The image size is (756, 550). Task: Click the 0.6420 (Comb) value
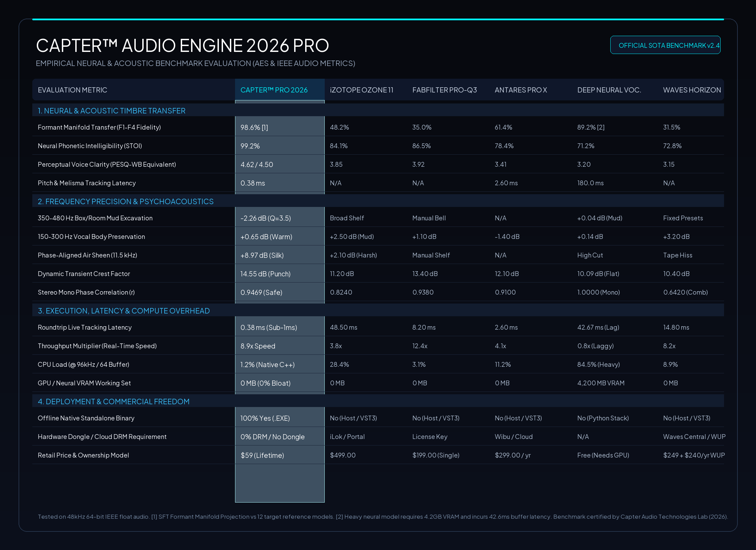click(x=686, y=292)
